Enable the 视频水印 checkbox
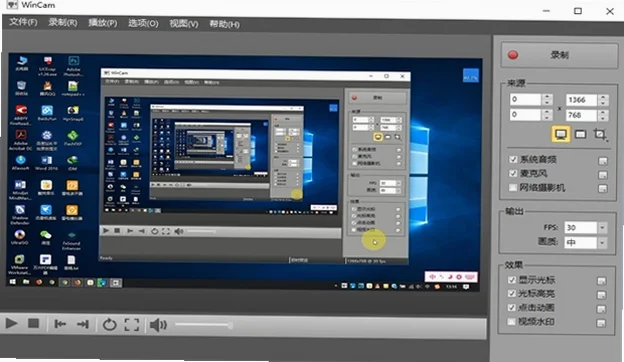This screenshot has width=624, height=362. pos(512,321)
